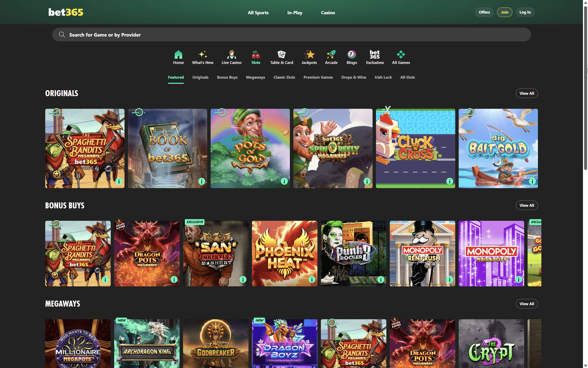Open Pots of Gold game thumbnail
This screenshot has width=588, height=368.
250,149
